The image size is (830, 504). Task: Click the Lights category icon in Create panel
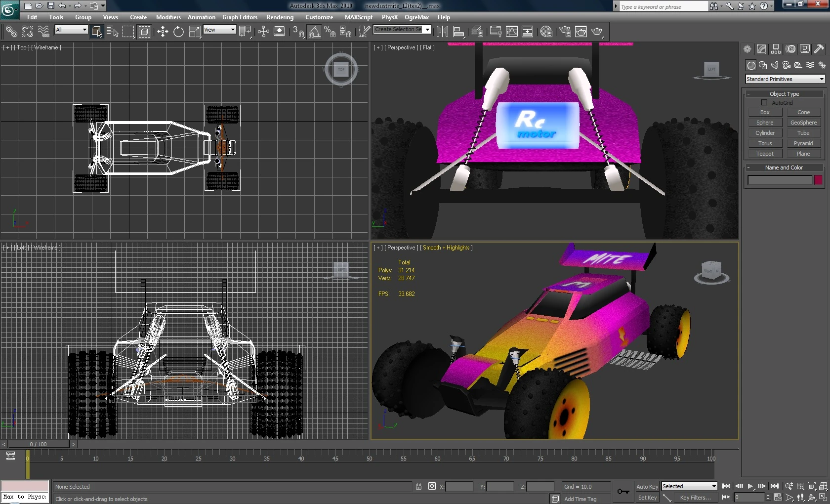click(775, 65)
